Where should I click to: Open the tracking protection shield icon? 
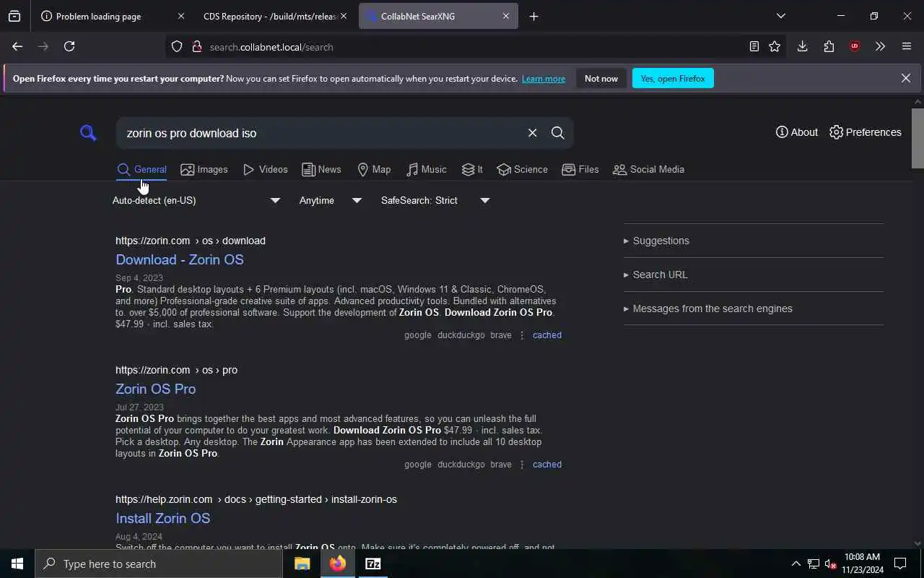point(177,46)
